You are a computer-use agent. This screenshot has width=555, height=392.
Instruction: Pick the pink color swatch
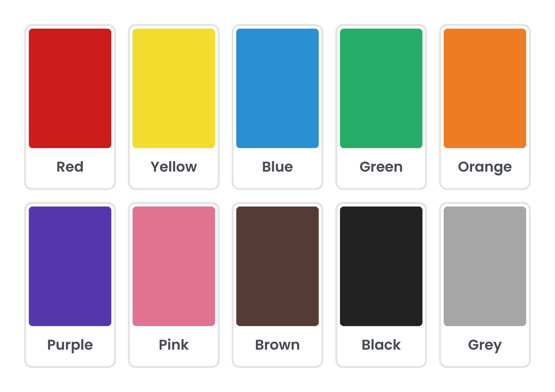pyautogui.click(x=173, y=266)
